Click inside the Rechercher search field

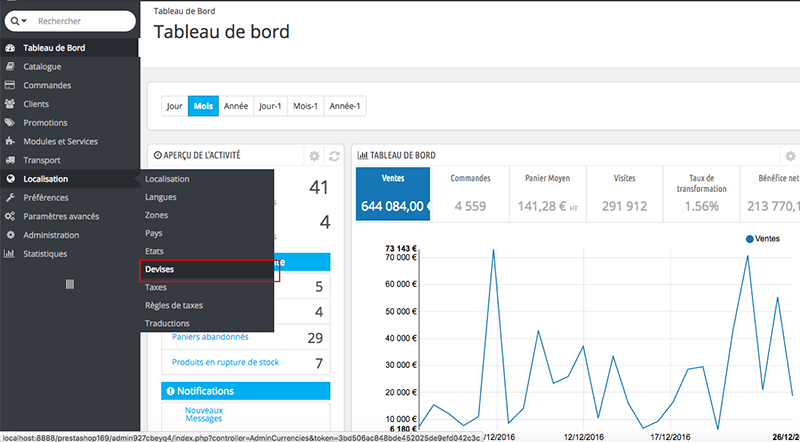tap(82, 20)
